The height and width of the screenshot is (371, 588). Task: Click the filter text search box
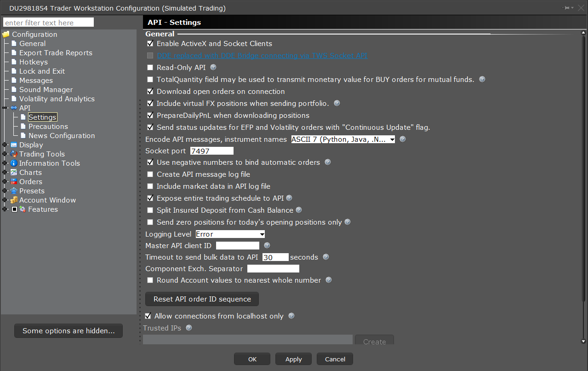(48, 23)
